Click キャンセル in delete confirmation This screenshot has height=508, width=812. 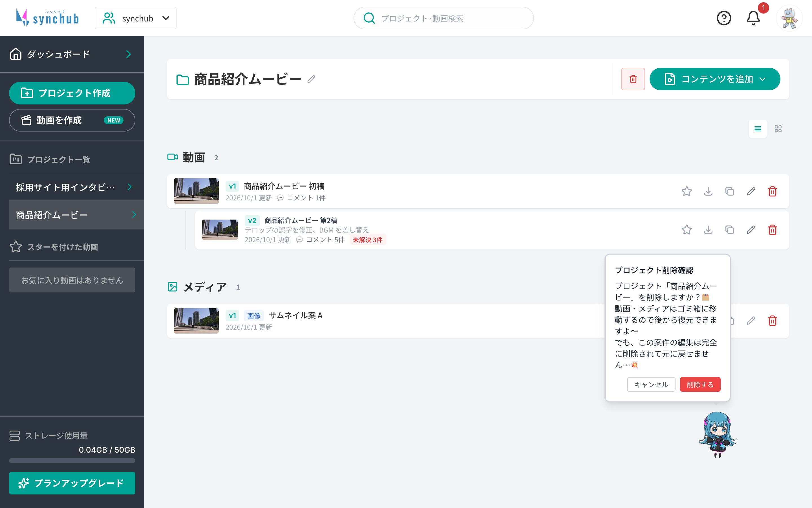(651, 384)
